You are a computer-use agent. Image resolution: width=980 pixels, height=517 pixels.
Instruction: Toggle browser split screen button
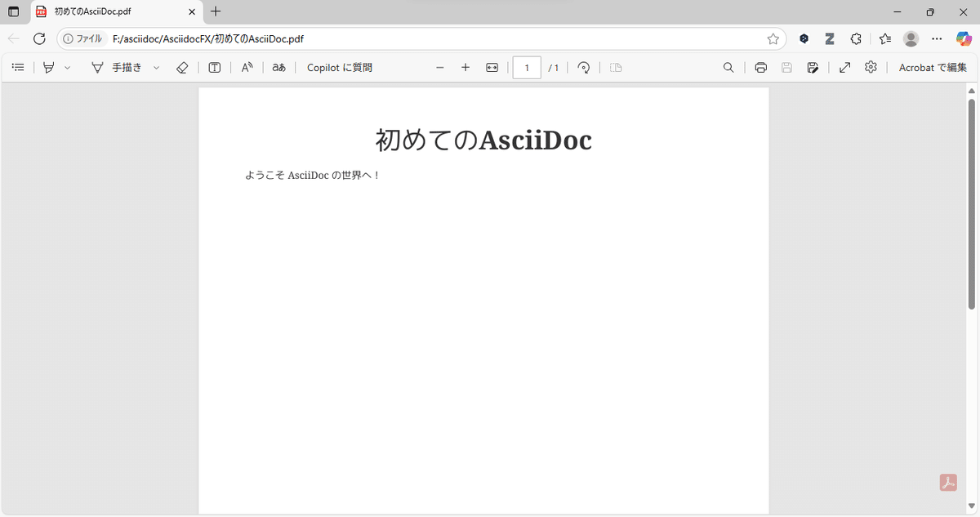12,11
